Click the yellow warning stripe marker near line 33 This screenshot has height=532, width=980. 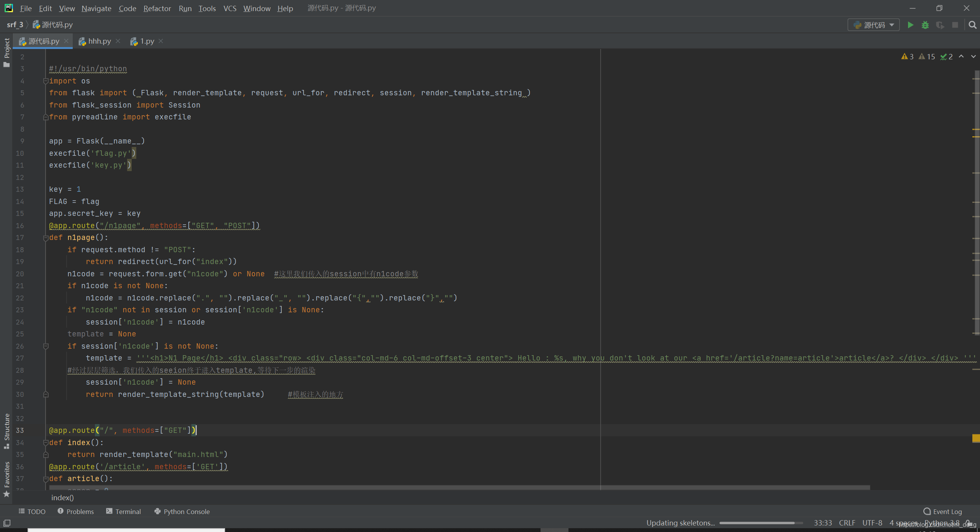pos(976,438)
